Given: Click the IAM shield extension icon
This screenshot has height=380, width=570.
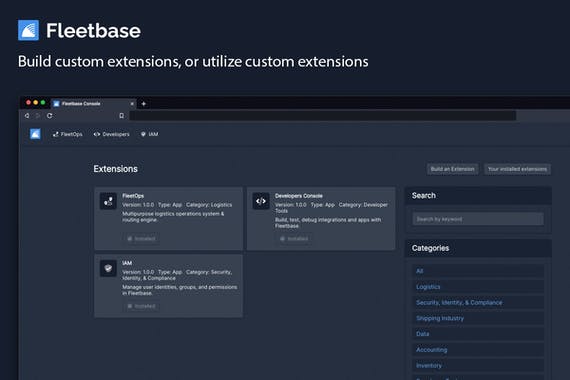Looking at the screenshot, I should pyautogui.click(x=108, y=268).
